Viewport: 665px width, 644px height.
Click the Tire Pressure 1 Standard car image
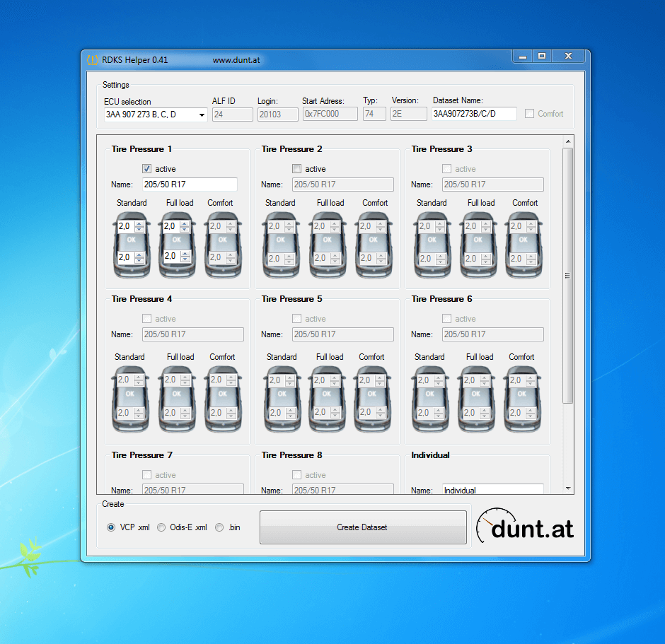[132, 245]
